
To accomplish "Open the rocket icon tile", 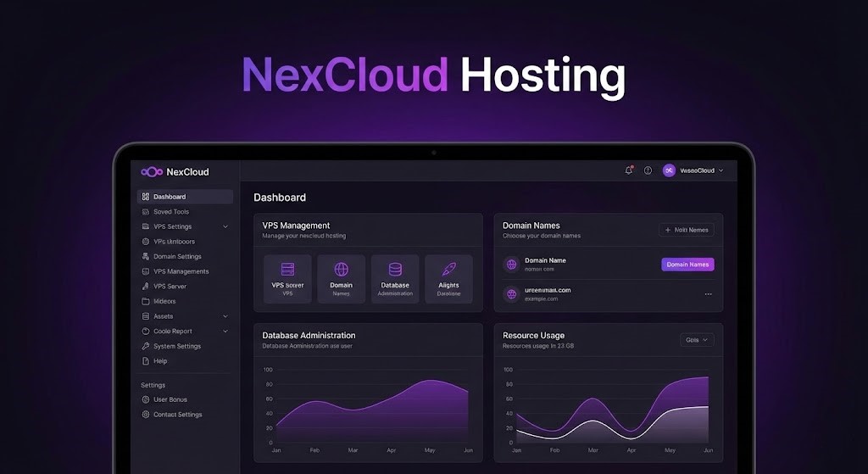I will 448,279.
